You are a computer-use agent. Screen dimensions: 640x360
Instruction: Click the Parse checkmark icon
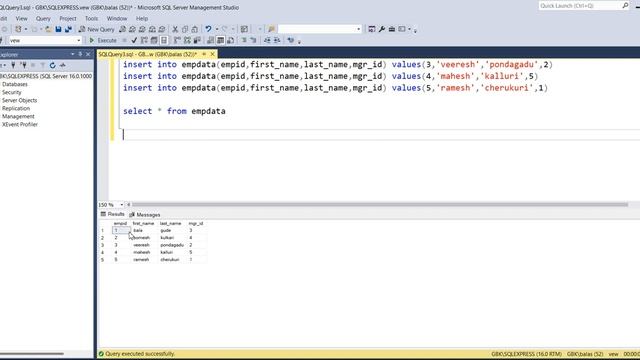pos(134,40)
